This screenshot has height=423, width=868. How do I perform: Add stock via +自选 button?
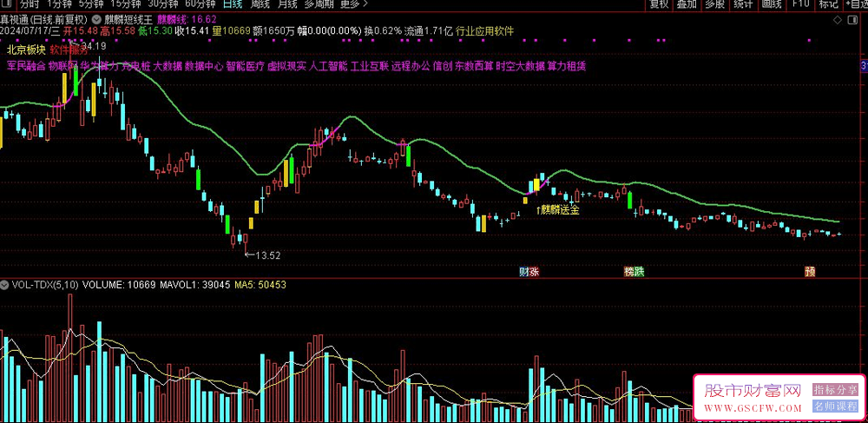click(x=857, y=3)
